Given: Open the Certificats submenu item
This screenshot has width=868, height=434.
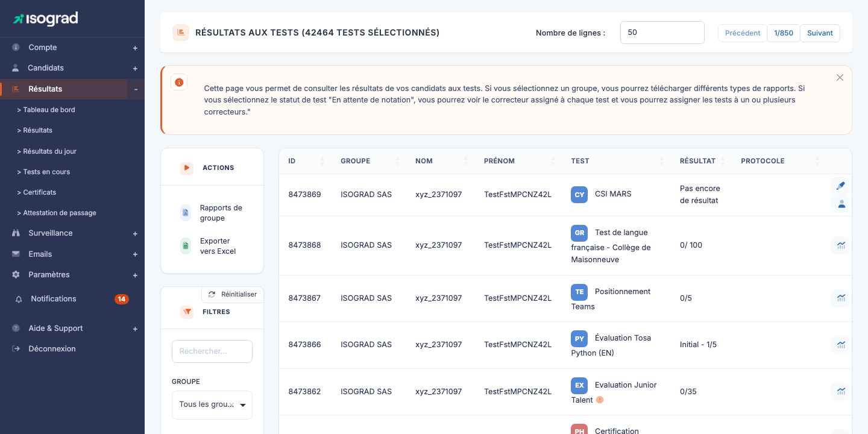Looking at the screenshot, I should (x=37, y=192).
